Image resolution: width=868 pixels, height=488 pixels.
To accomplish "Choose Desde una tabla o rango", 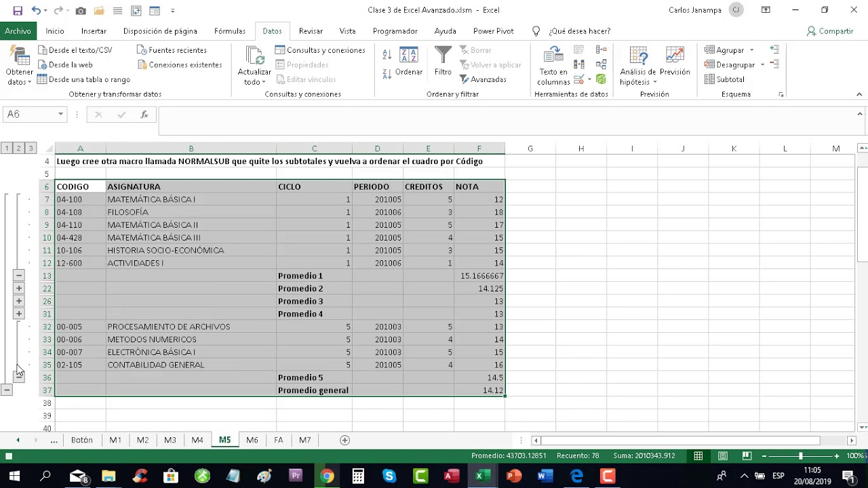I will point(83,79).
